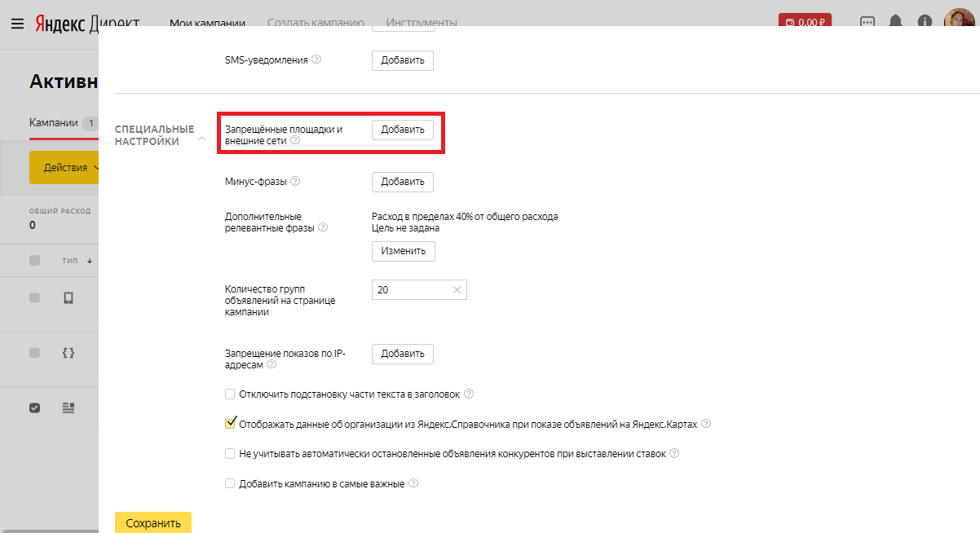
Task: Click the notifications bell icon
Action: click(x=896, y=22)
